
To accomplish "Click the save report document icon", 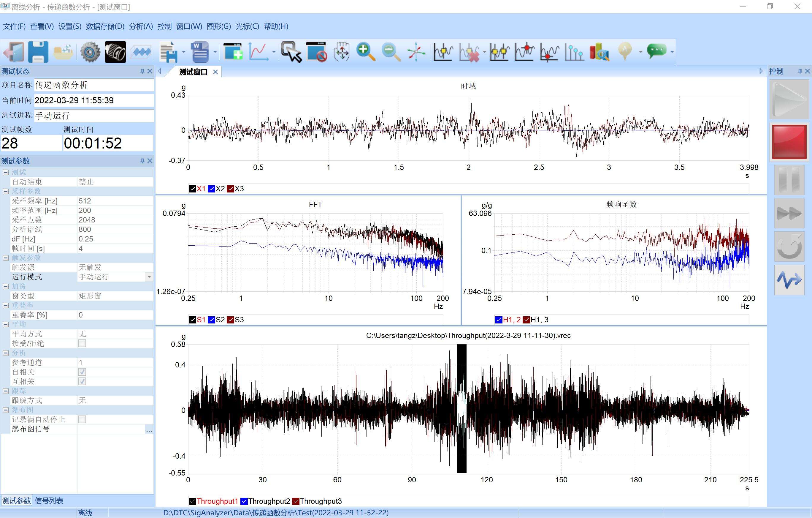I will pos(169,52).
